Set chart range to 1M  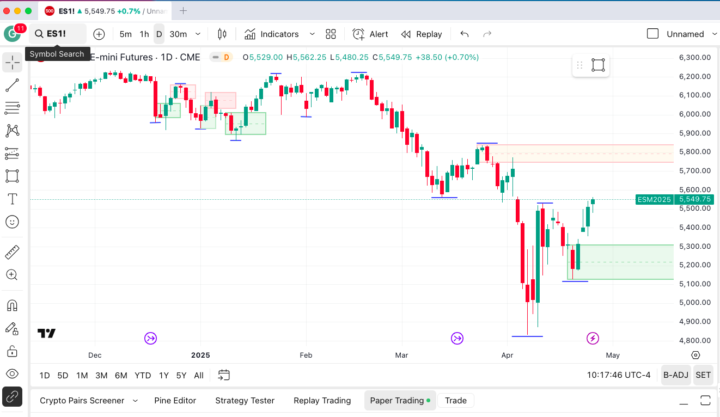click(82, 375)
